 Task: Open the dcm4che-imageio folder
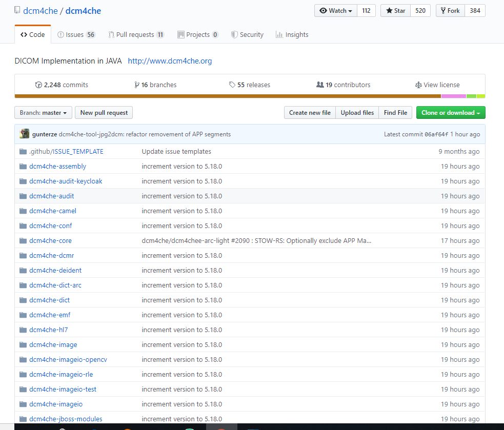coord(56,404)
